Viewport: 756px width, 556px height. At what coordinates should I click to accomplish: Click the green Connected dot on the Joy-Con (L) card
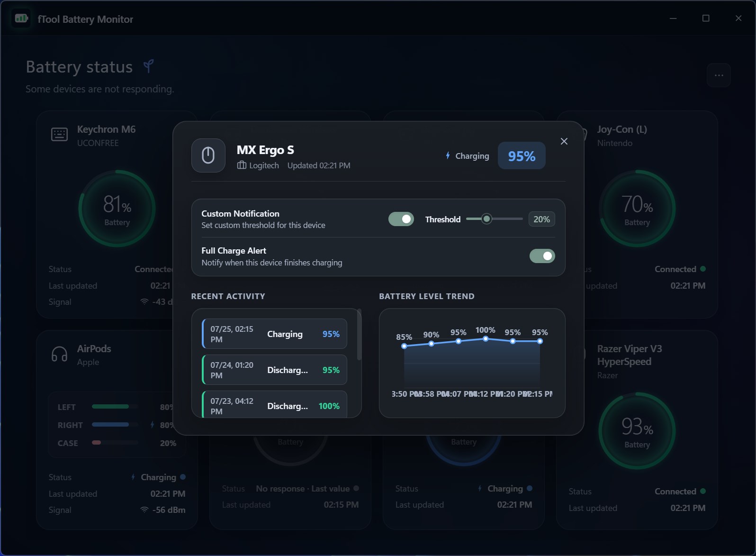coord(703,269)
